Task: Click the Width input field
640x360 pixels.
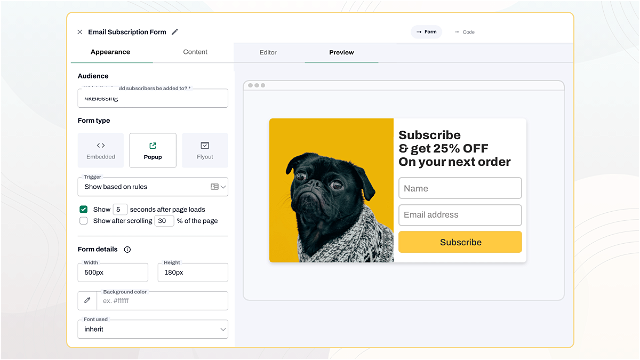Action: point(113,272)
